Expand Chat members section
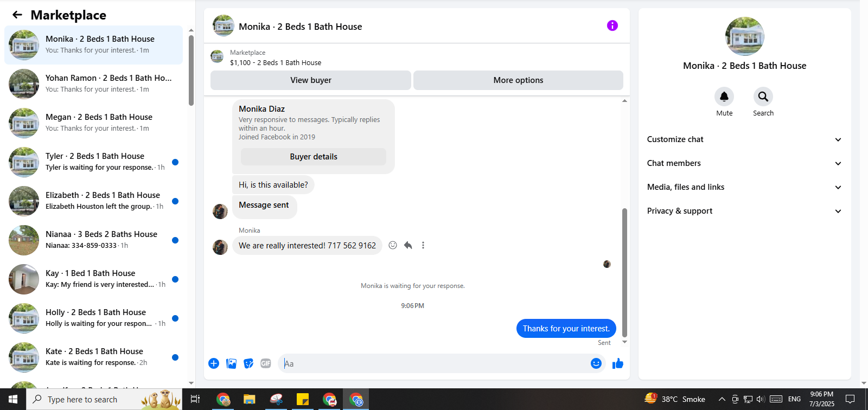Viewport: 868px width, 410px height. [x=744, y=163]
